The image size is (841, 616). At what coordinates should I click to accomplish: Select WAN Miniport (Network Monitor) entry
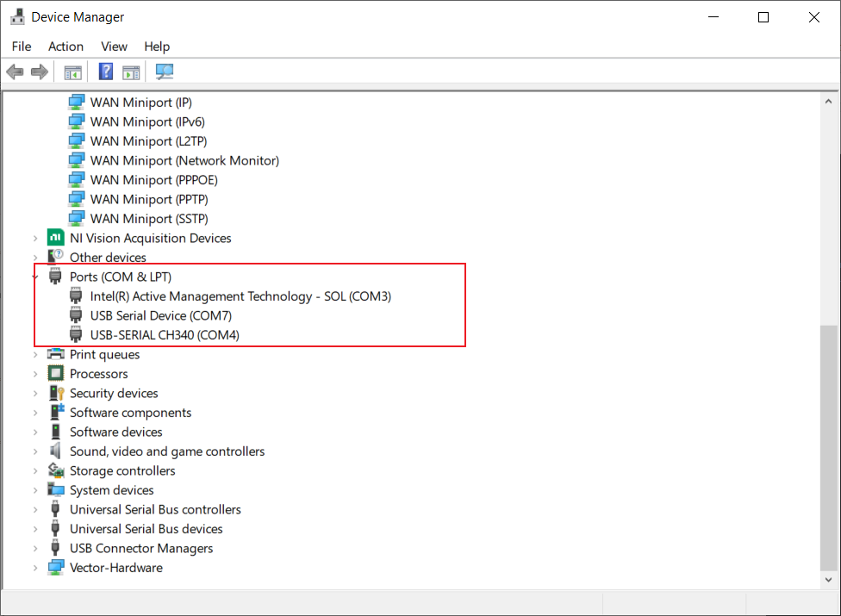pyautogui.click(x=184, y=160)
